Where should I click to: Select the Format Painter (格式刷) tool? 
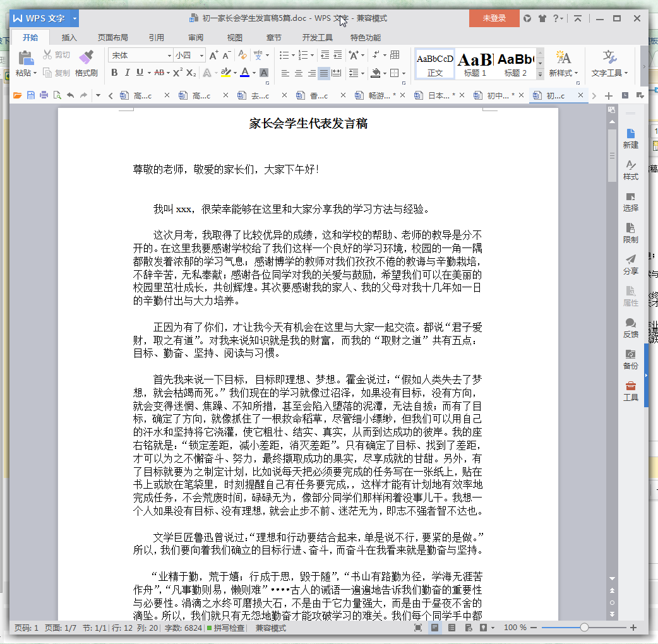(x=86, y=63)
